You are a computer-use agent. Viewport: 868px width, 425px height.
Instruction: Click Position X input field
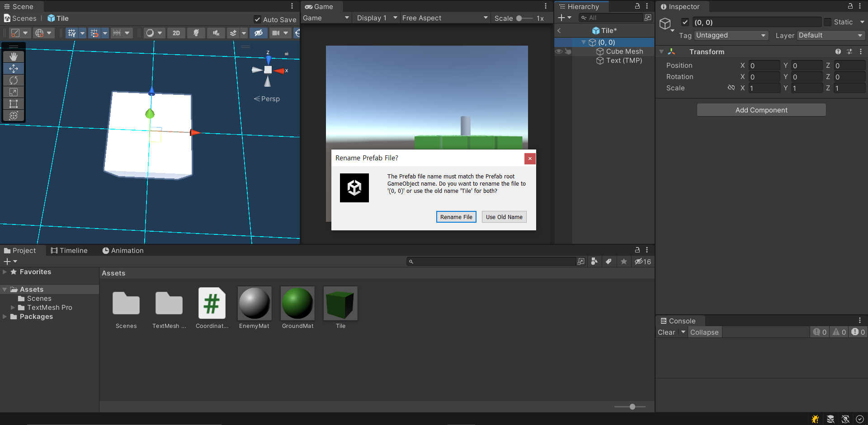[x=764, y=65]
